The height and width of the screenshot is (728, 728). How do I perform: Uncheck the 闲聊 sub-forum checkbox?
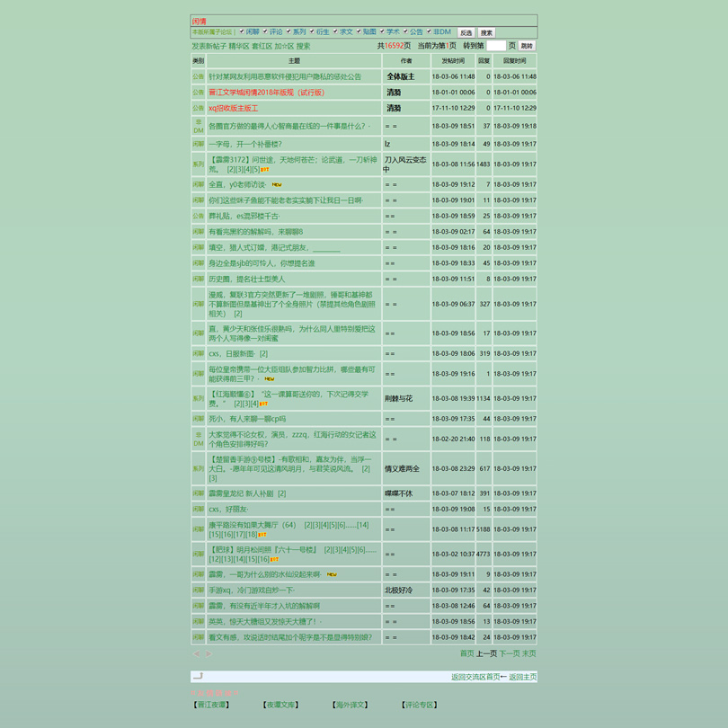click(242, 31)
